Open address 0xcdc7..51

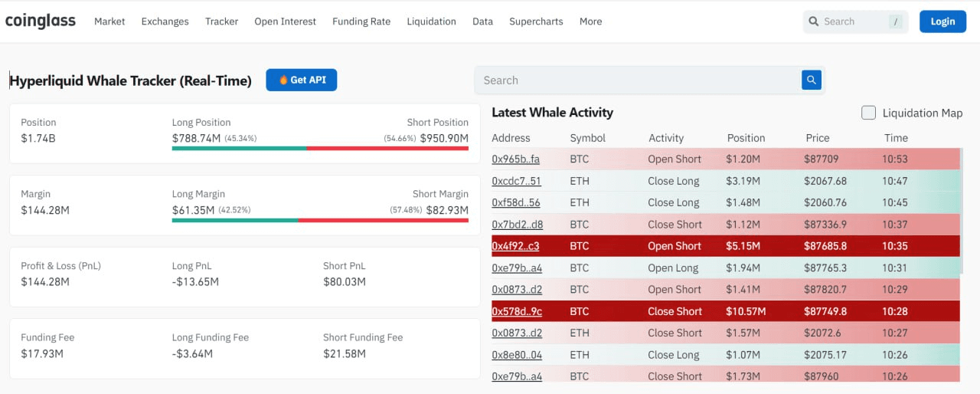click(x=516, y=181)
